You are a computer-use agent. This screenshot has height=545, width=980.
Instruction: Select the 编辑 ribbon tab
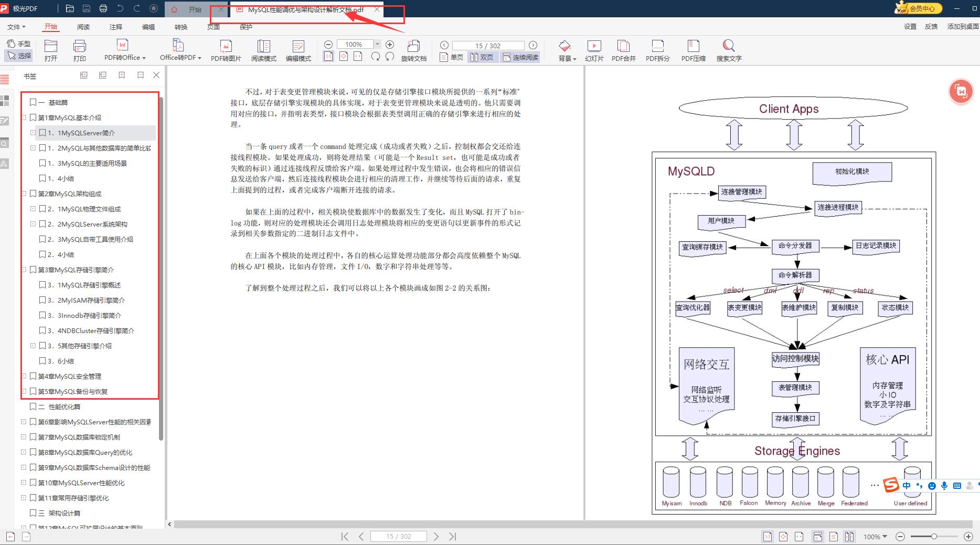tap(148, 27)
